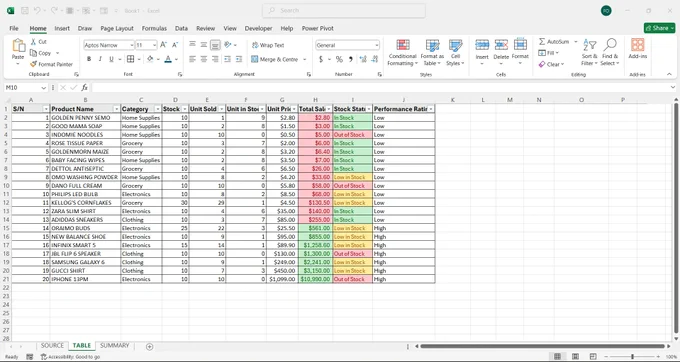680x362 pixels.
Task: Switch to the Page Layout tab
Action: click(117, 28)
